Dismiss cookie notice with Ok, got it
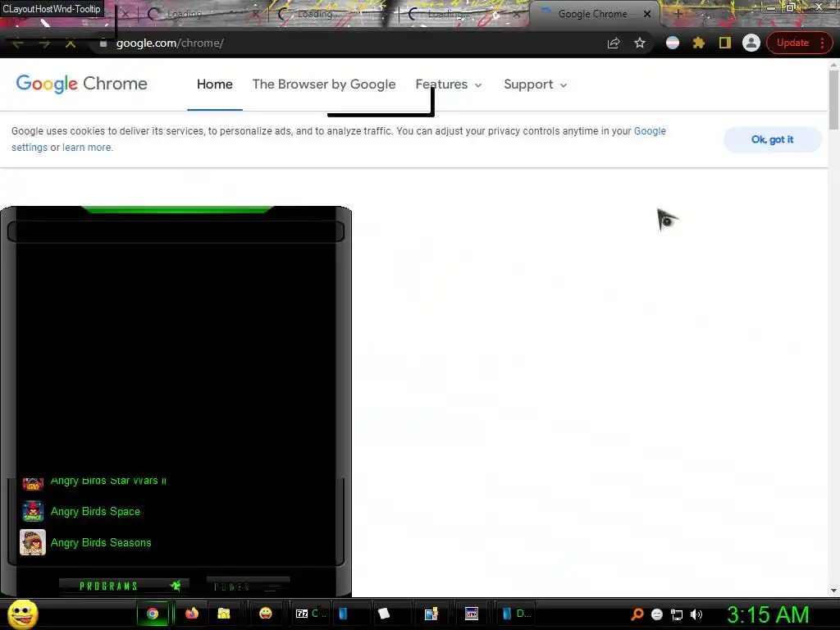 [772, 139]
